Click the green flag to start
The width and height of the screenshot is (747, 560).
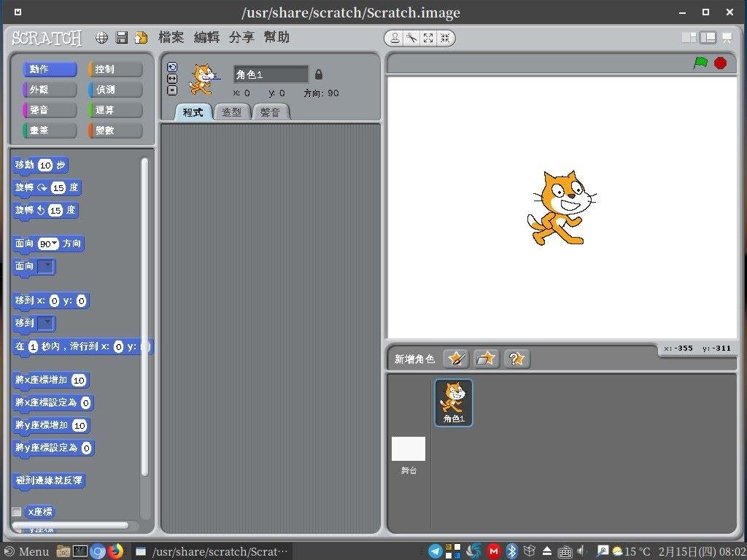700,63
